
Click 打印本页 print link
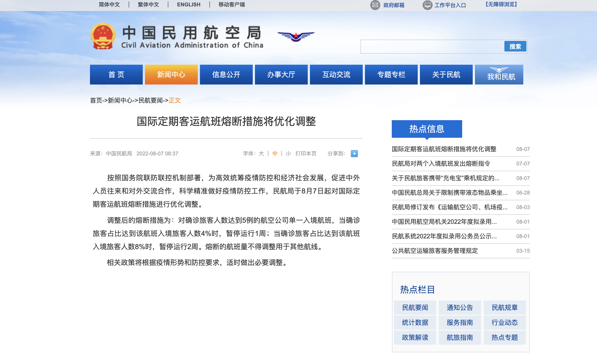pos(306,153)
